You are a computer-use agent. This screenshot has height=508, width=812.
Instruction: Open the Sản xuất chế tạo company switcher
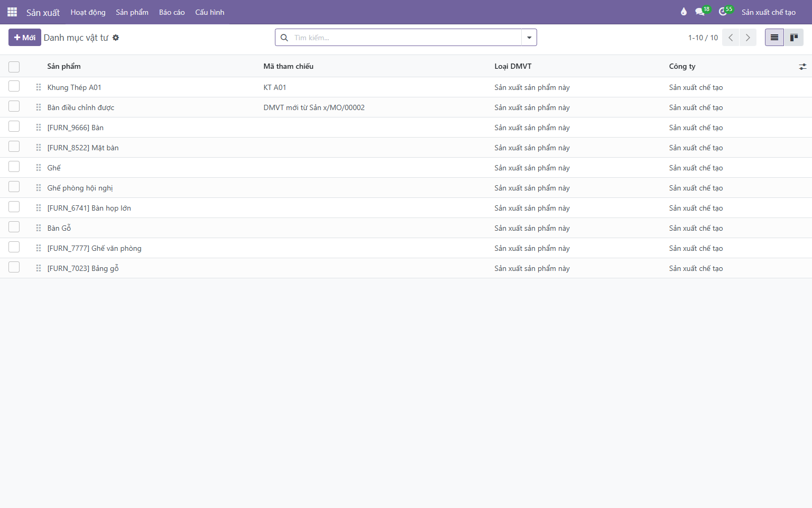769,12
